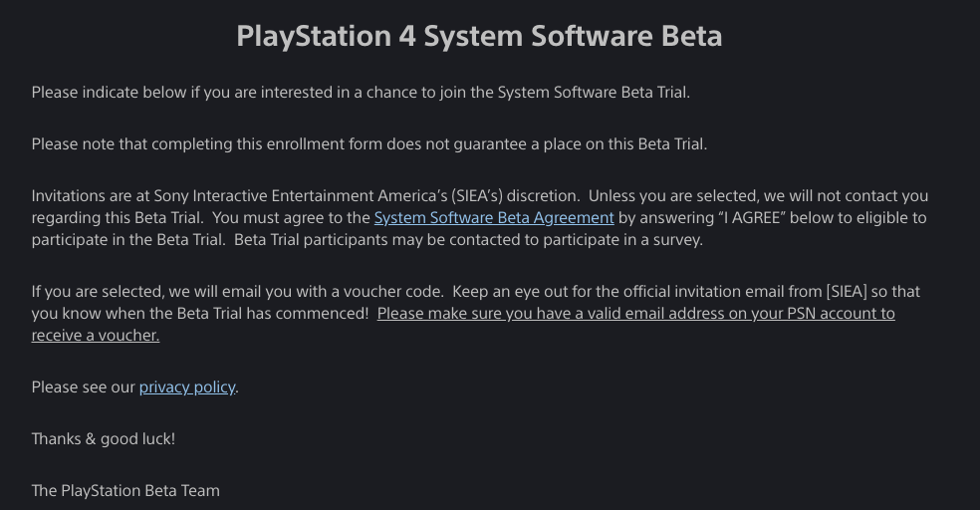Click the 'Please see our' text
980x510 pixels.
tap(83, 387)
